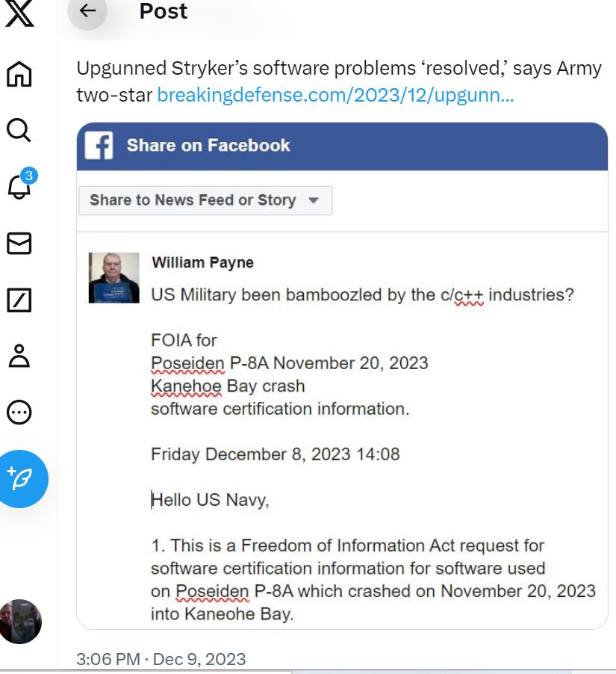
Task: Click the Share on Facebook header text
Action: (x=208, y=145)
